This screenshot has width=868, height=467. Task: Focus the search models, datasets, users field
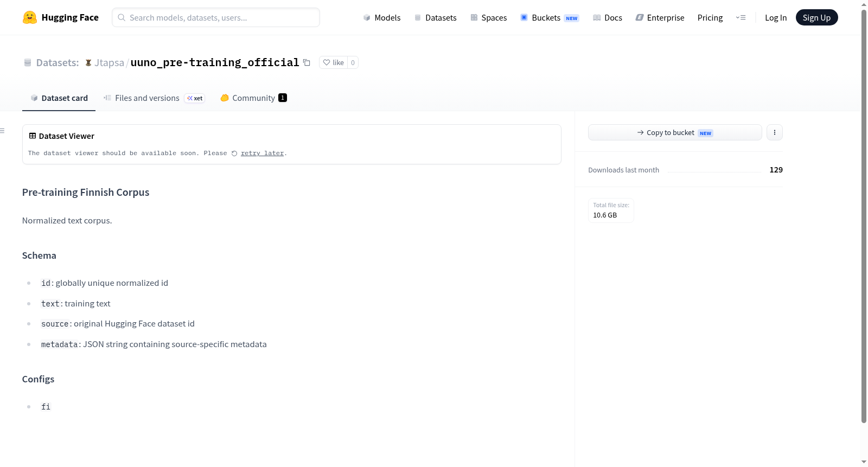click(216, 17)
